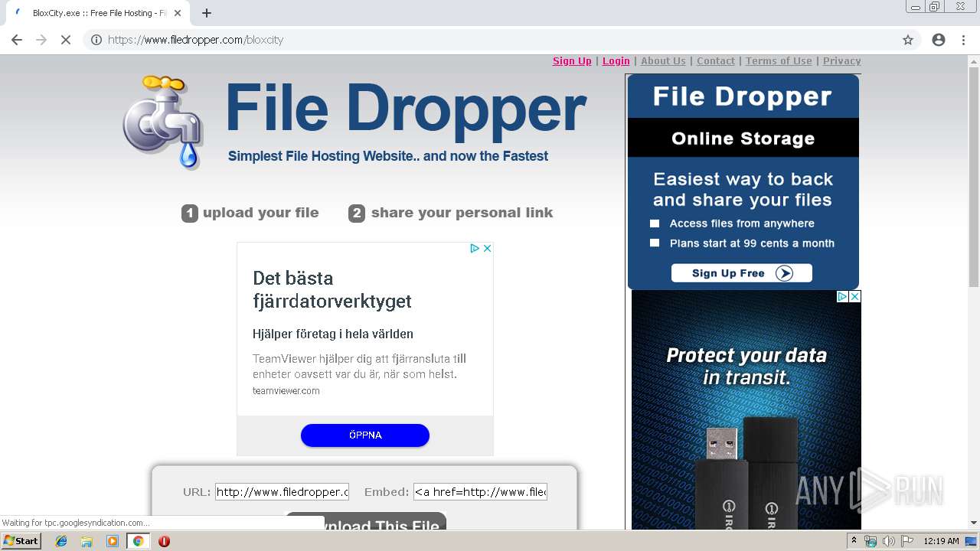This screenshot has width=980, height=551.
Task: Click the ÖPPNA button in the ad
Action: tap(365, 435)
